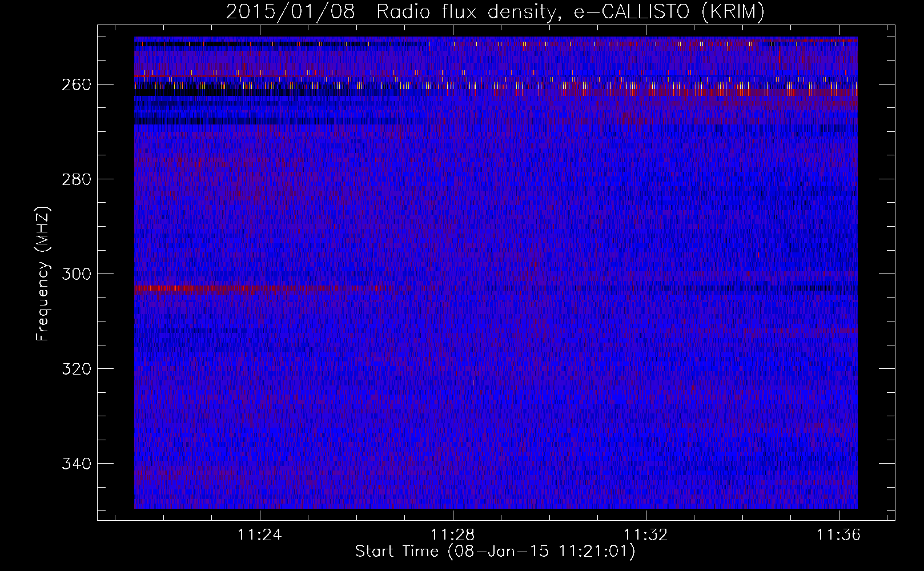Pick the 320 frequency tick label

(x=76, y=369)
